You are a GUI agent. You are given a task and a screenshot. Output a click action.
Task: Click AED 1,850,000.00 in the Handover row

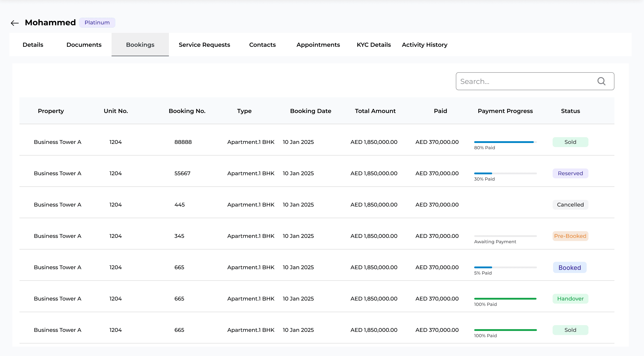(x=374, y=298)
